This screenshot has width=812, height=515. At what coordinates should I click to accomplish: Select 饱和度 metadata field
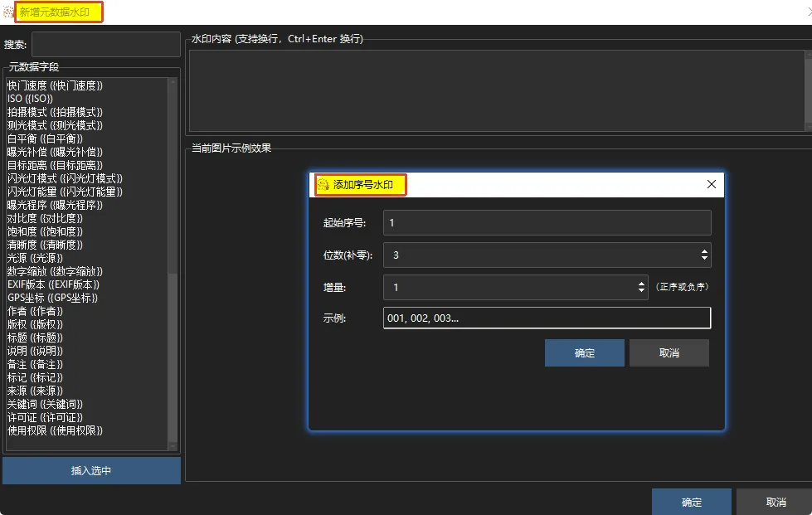(45, 231)
